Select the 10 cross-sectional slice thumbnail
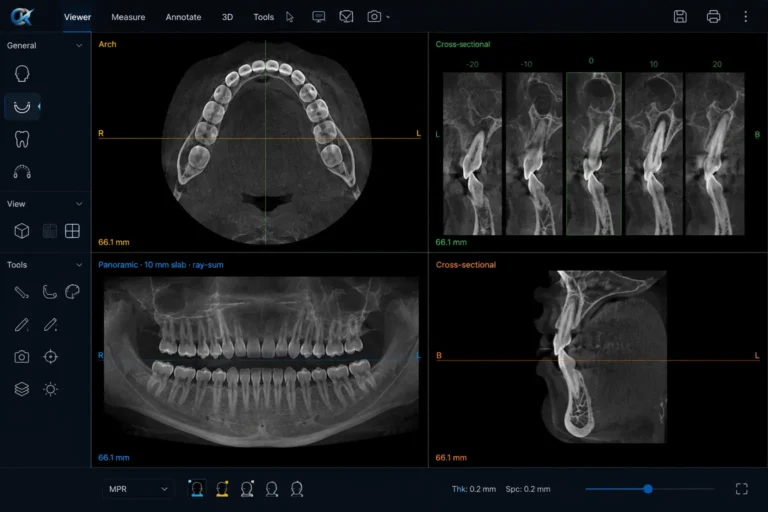Viewport: 768px width, 512px height. point(654,154)
